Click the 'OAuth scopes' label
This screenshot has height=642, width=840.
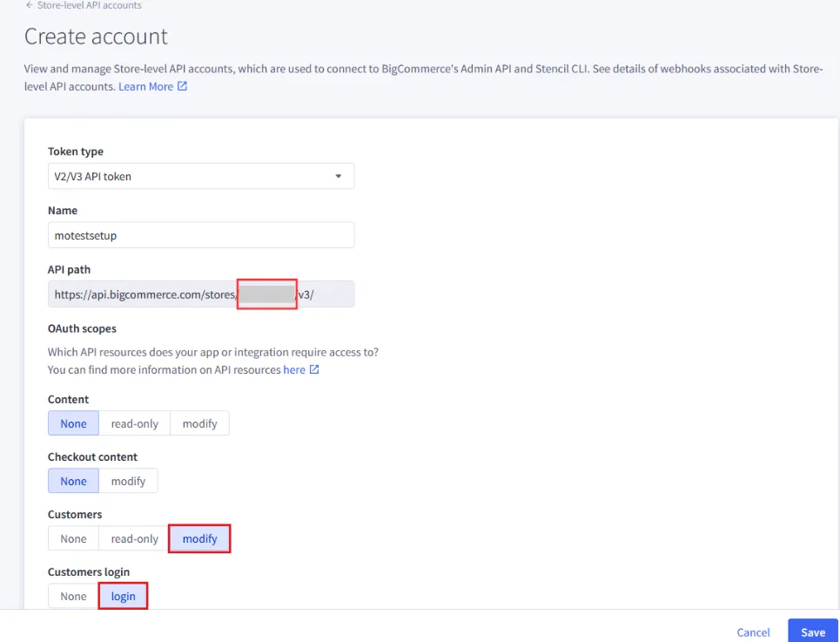(x=82, y=328)
